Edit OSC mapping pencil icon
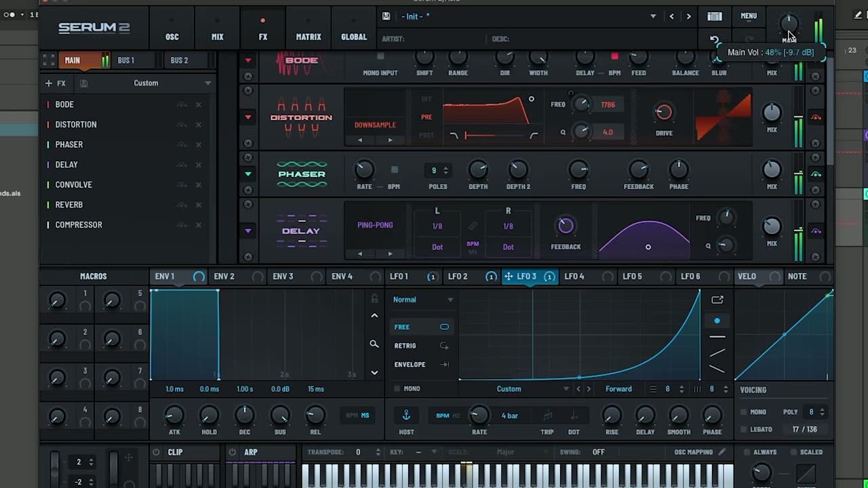Screen dimensions: 868x488 (722, 452)
